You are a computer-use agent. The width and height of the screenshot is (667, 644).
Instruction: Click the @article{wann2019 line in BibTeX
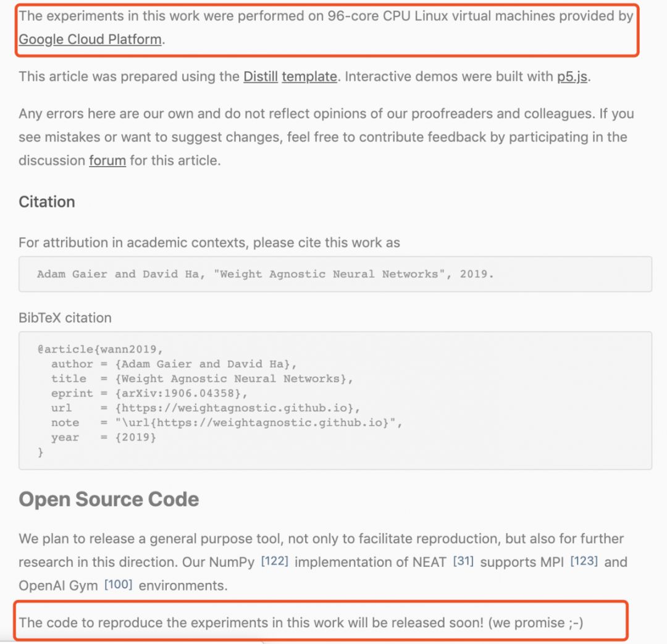99,349
